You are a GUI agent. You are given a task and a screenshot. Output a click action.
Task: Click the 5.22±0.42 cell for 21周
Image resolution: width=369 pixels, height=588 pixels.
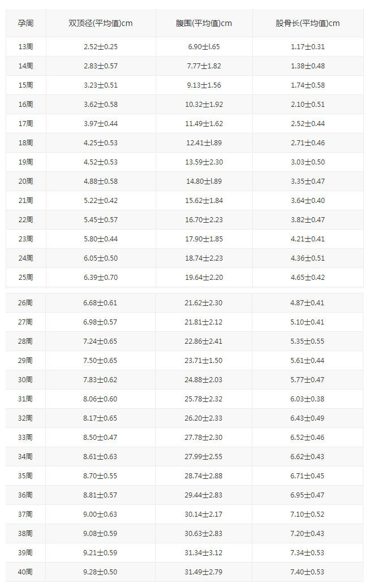(x=101, y=201)
